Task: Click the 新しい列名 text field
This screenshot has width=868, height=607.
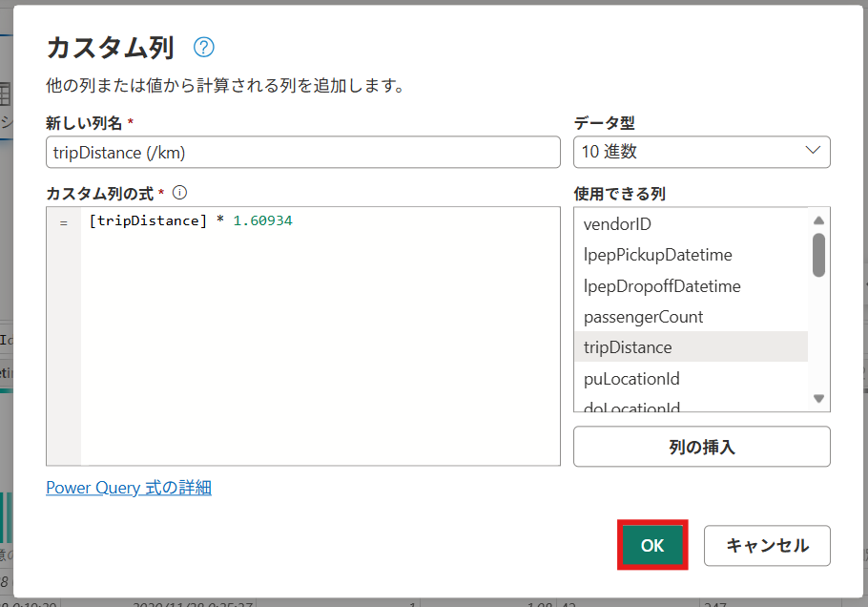Action: coord(302,152)
